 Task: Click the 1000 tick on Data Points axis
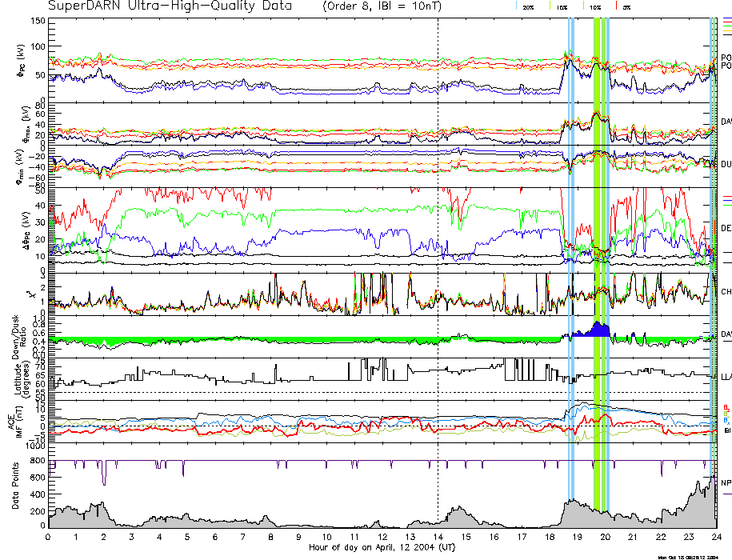pos(36,446)
